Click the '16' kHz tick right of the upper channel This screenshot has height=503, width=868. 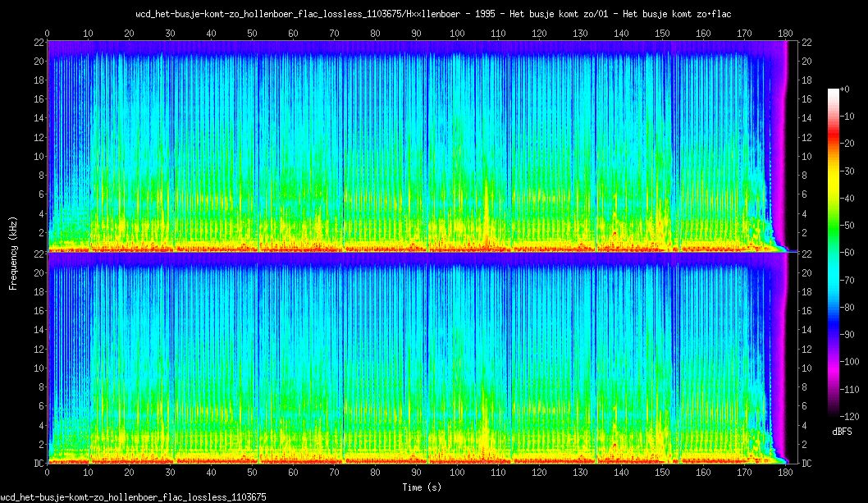(806, 98)
